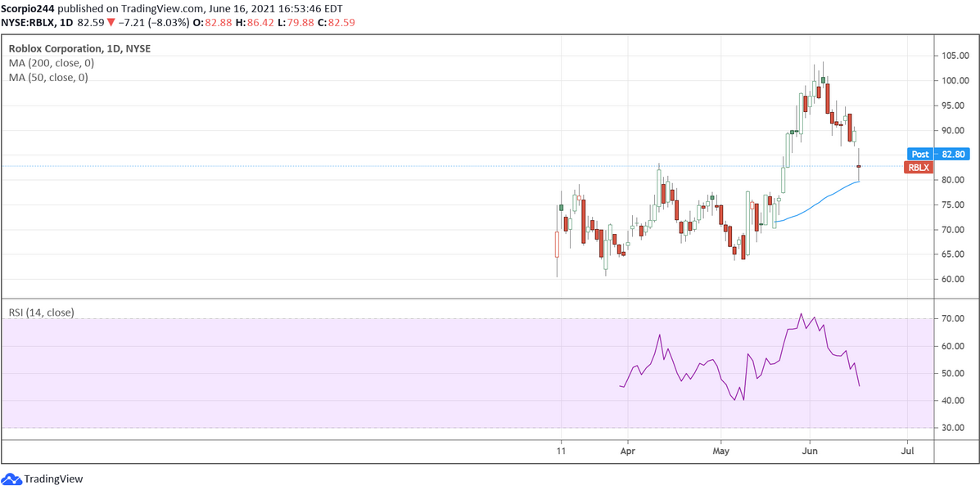The width and height of the screenshot is (980, 490).
Task: Click the latest red candle near 82.59
Action: tap(859, 166)
